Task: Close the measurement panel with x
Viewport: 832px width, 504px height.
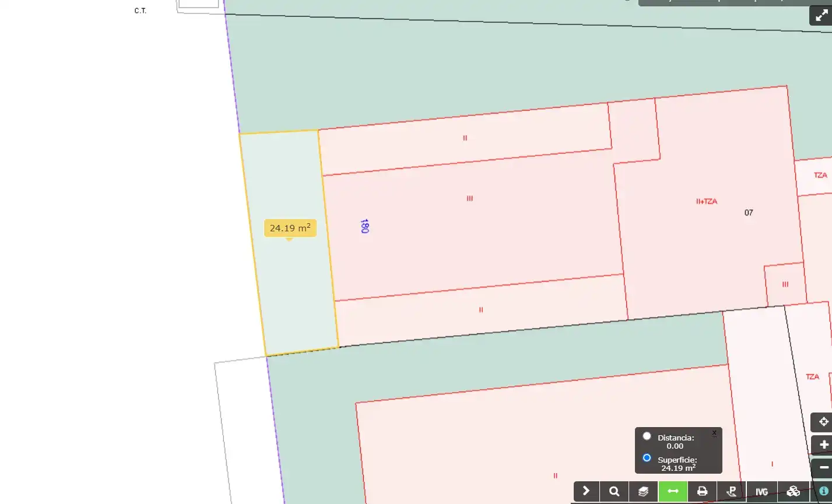Action: click(714, 433)
